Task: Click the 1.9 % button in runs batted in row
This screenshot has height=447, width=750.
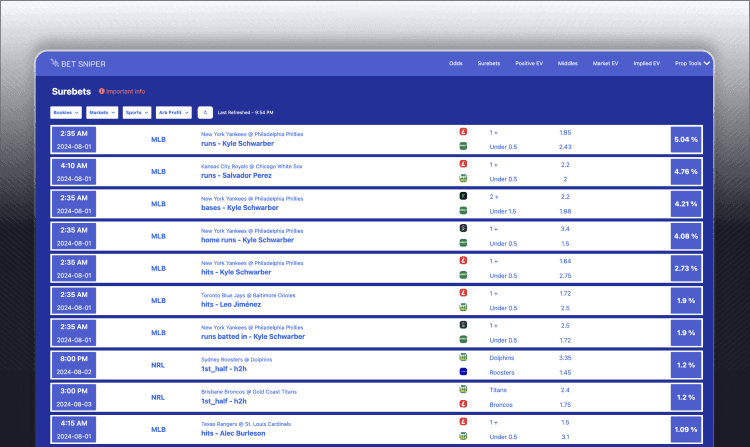Action: click(686, 333)
